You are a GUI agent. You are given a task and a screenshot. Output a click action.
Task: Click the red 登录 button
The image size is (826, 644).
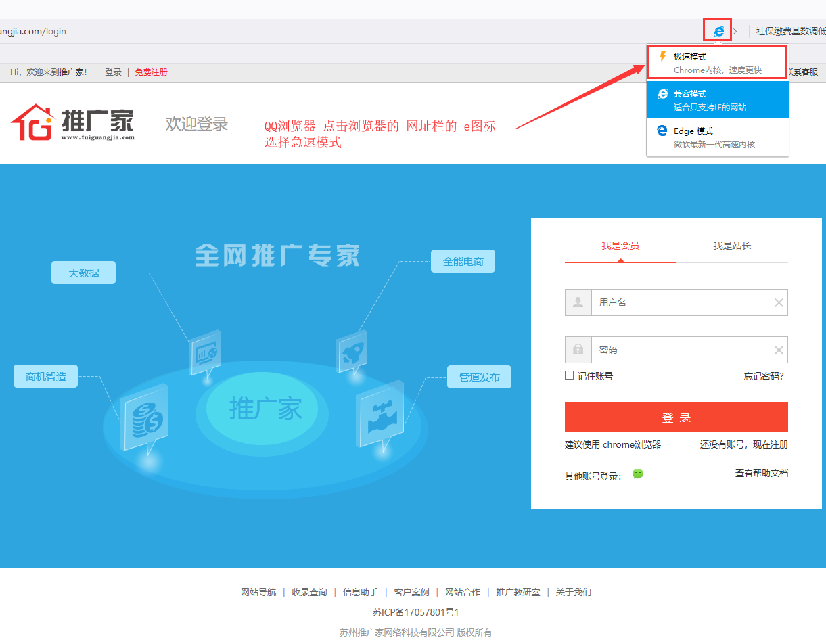(676, 417)
